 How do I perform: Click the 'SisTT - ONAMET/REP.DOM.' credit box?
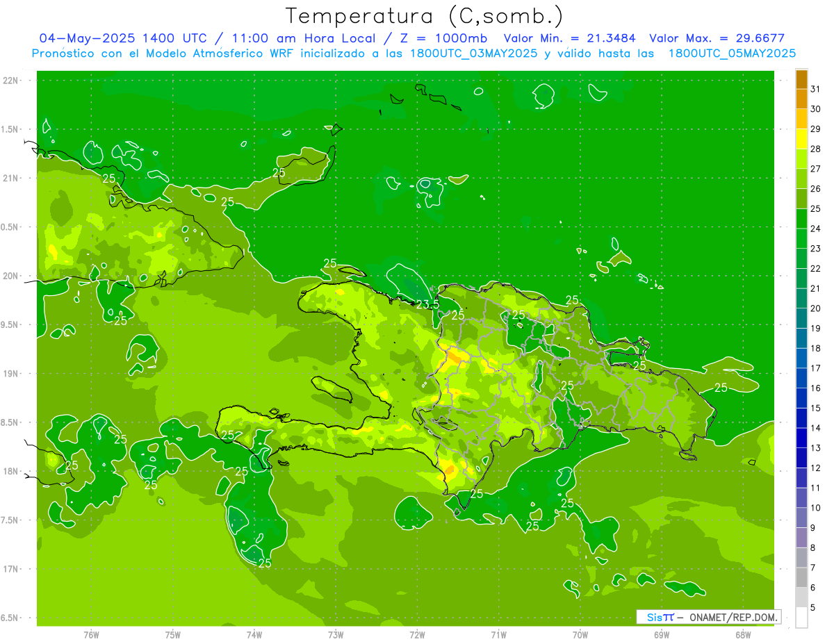click(x=708, y=617)
